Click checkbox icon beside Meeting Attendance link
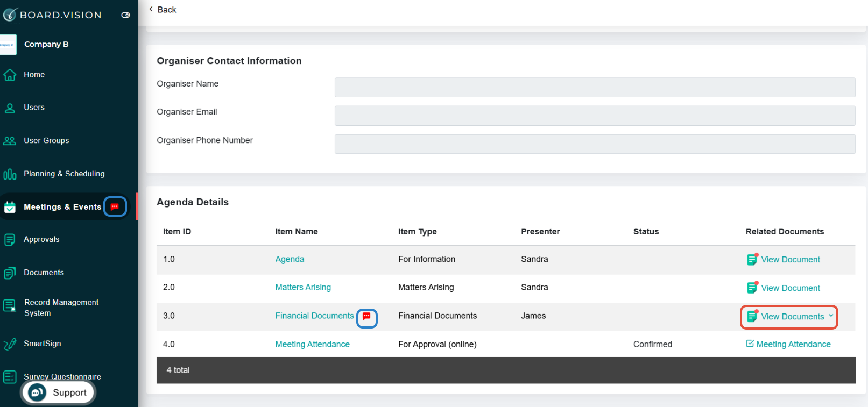868x407 pixels. [x=750, y=344]
